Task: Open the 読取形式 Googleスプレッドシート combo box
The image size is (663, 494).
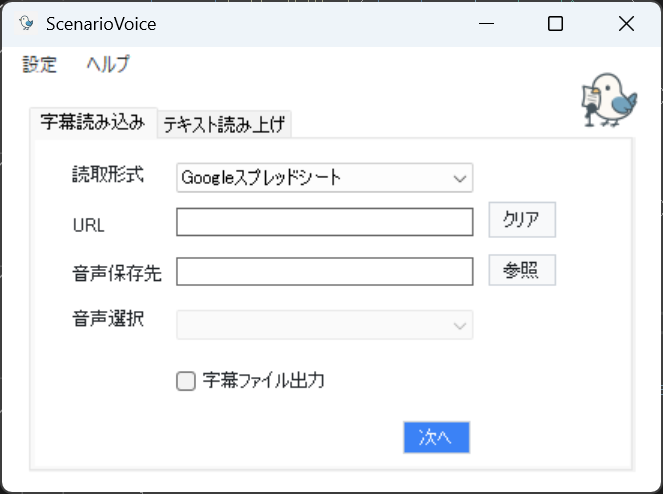Action: tap(324, 178)
